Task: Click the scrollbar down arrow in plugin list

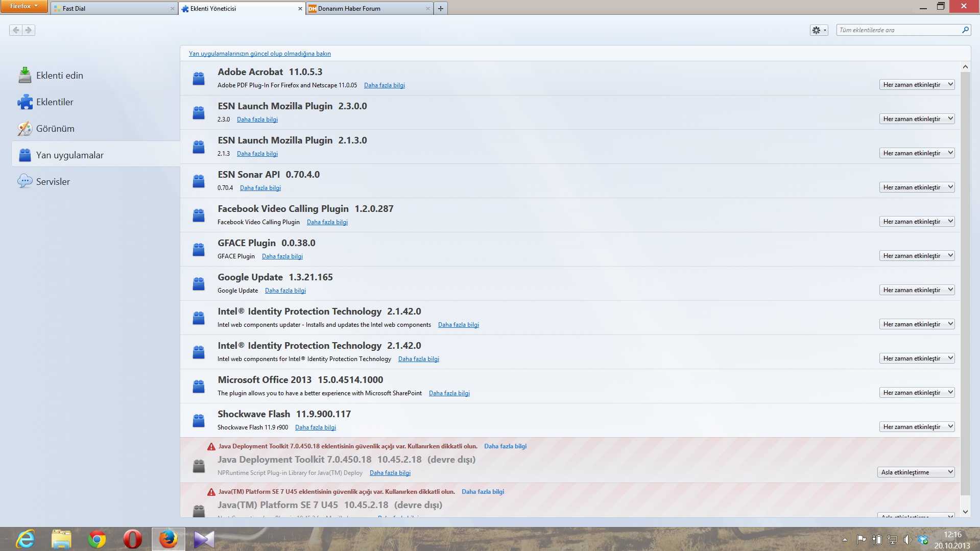Action: click(965, 512)
